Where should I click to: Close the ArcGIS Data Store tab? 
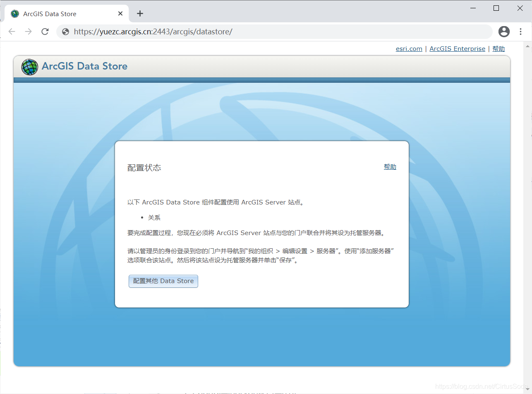click(120, 14)
